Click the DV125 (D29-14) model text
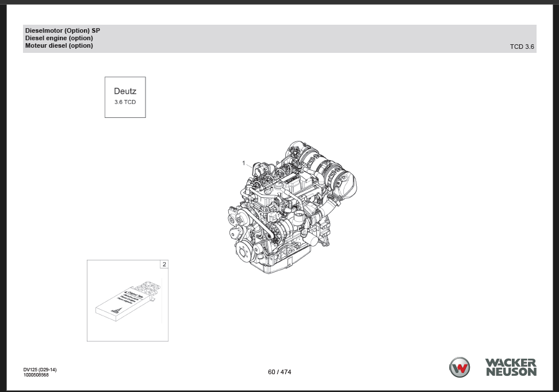Image resolution: width=559 pixels, height=392 pixels. pos(40,370)
